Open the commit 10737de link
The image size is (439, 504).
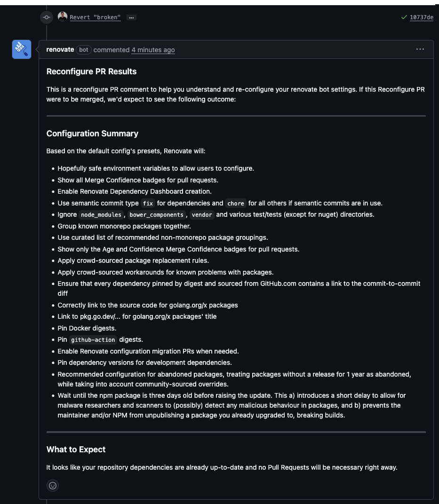point(422,17)
